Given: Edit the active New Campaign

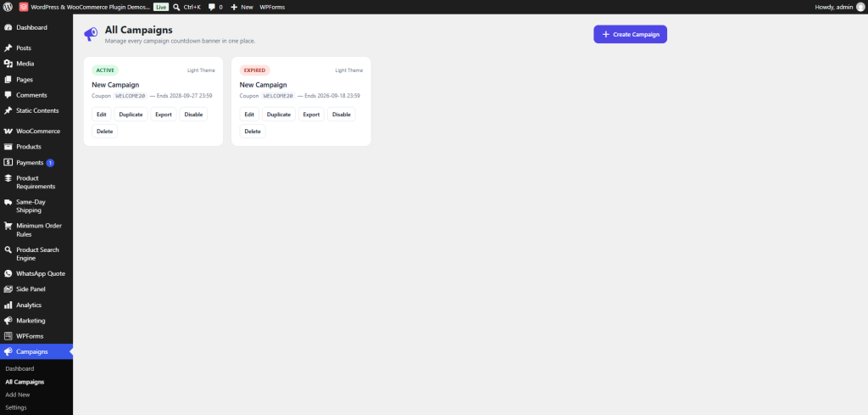Looking at the screenshot, I should [x=102, y=115].
